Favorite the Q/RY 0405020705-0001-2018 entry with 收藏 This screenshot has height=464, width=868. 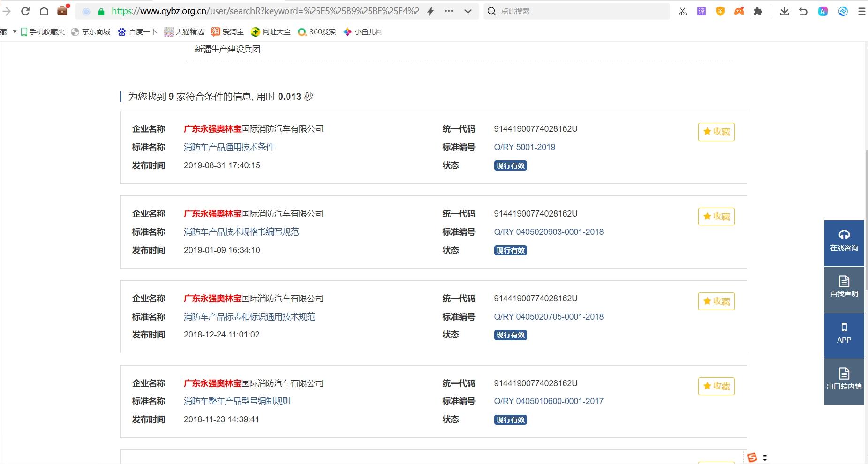716,301
